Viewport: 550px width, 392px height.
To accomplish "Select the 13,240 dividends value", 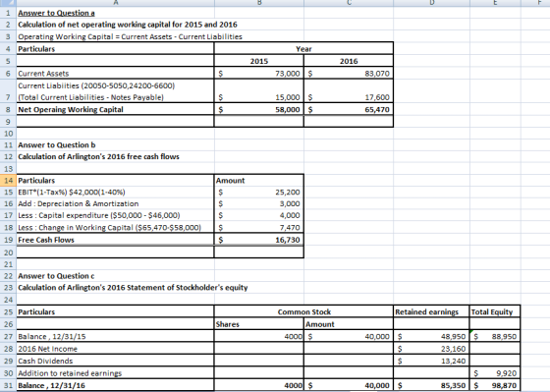I will 431,361.
